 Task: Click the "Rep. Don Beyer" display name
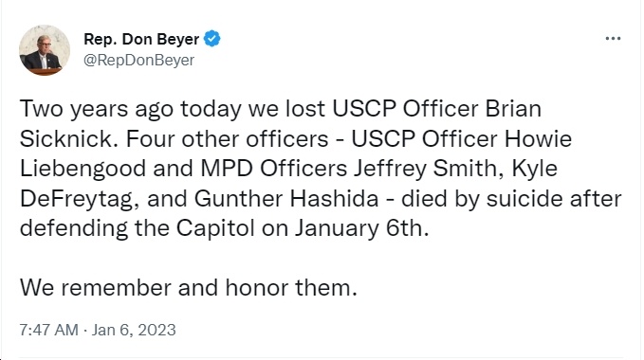141,39
